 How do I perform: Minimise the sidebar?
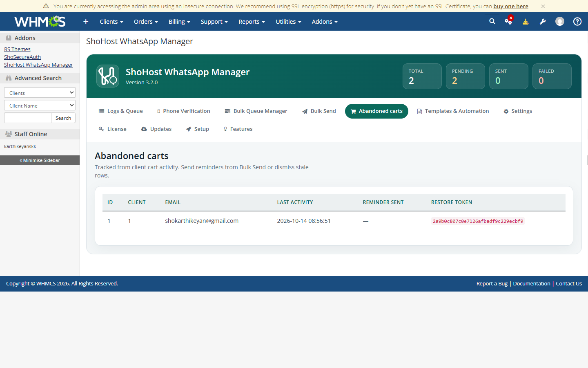40,160
